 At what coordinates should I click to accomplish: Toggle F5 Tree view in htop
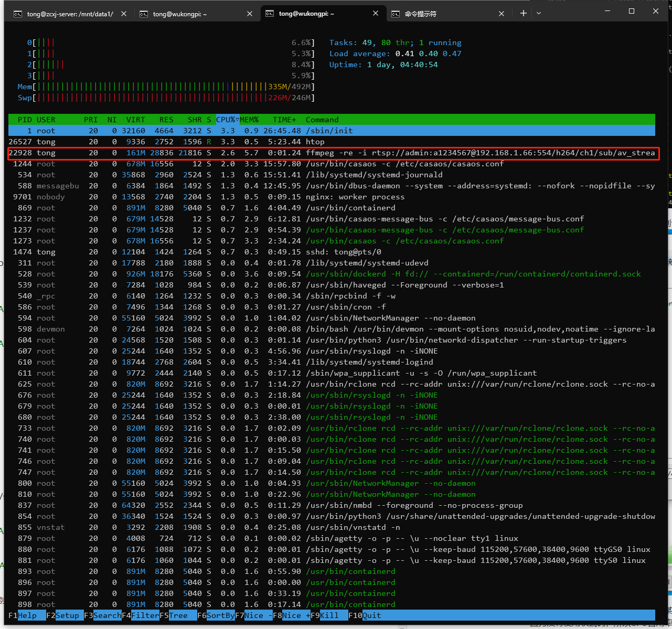pyautogui.click(x=178, y=615)
